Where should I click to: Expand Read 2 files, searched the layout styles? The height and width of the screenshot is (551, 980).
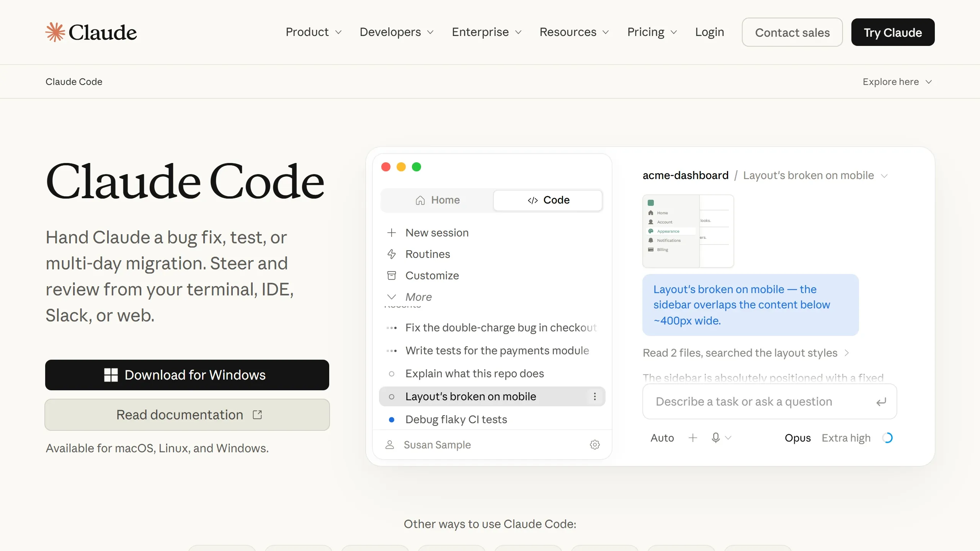click(746, 353)
